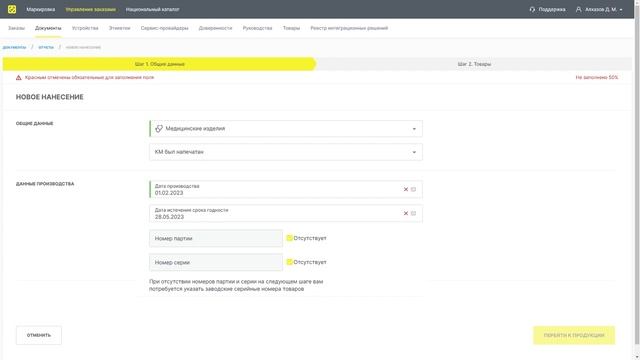640x360 pixels.
Task: Toggle Отсутствует checkbox for Номер серии
Action: click(x=289, y=262)
